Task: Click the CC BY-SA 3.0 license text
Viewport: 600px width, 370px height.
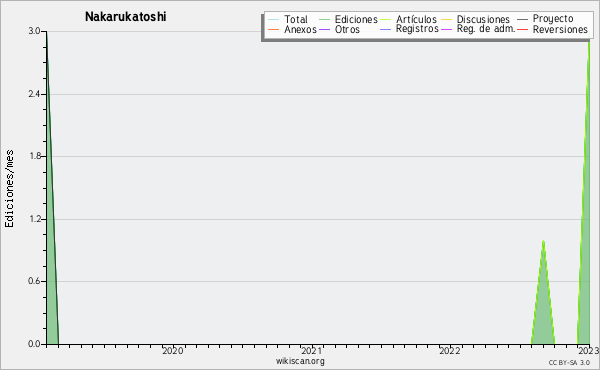Action: (569, 362)
